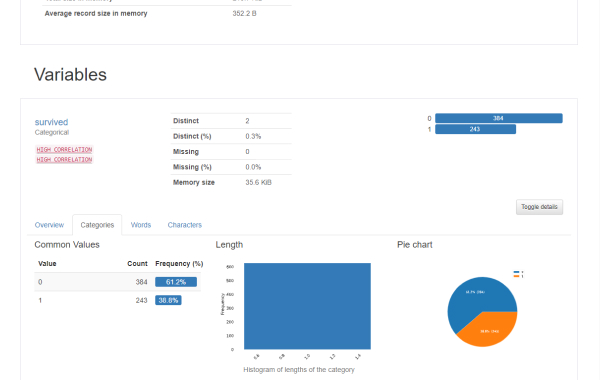This screenshot has width=600, height=380.
Task: Click the length histogram blue bar
Action: [307, 306]
